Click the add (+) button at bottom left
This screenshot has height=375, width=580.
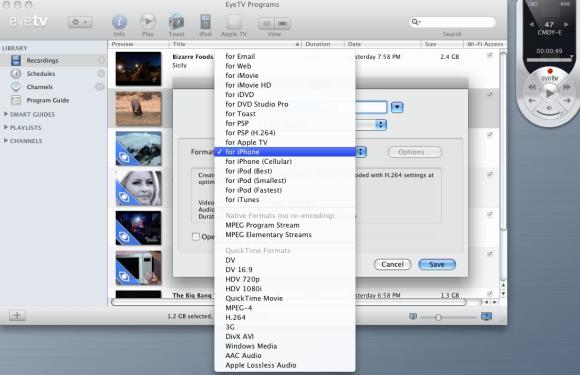[17, 315]
